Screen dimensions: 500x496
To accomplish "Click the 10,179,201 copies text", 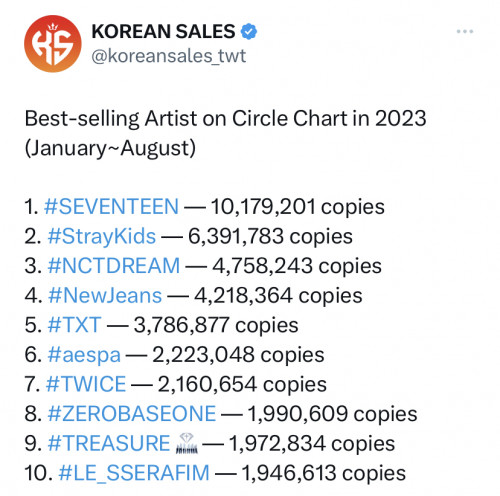I will coord(298,207).
